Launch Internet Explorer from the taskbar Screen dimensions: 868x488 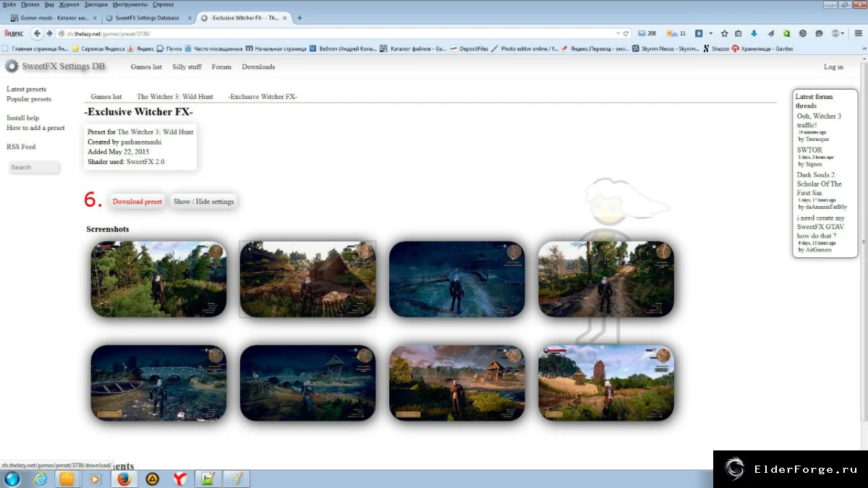pos(41,479)
